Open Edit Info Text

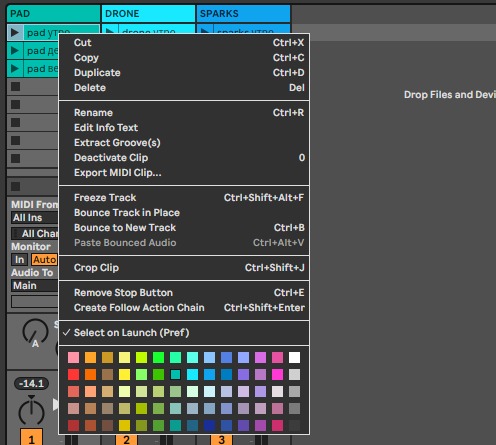(x=184, y=128)
